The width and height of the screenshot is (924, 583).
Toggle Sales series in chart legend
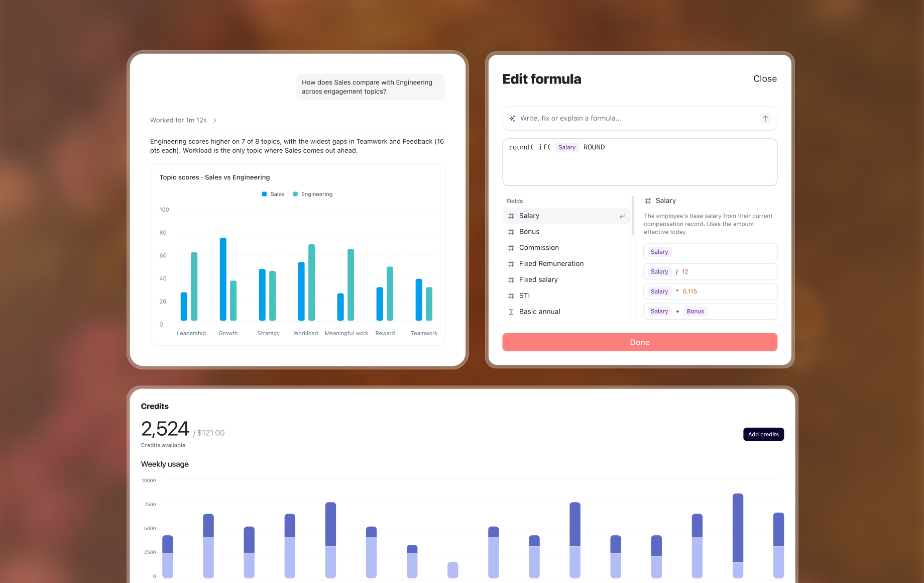click(x=273, y=194)
